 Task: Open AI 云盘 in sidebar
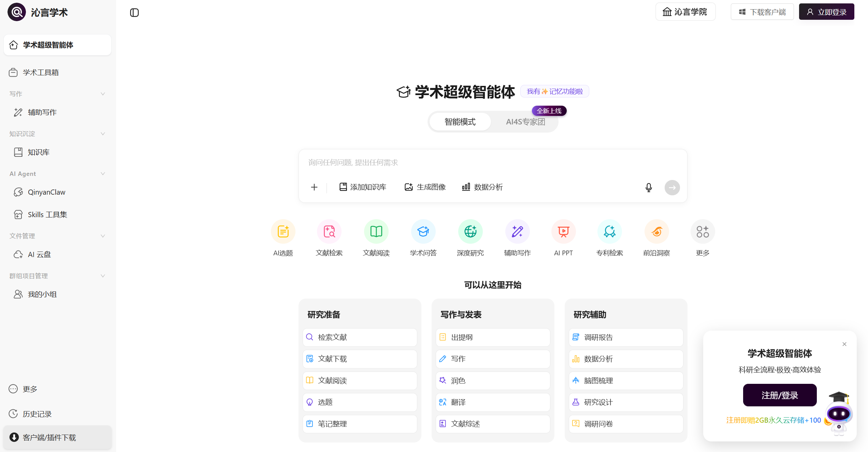coord(57,254)
